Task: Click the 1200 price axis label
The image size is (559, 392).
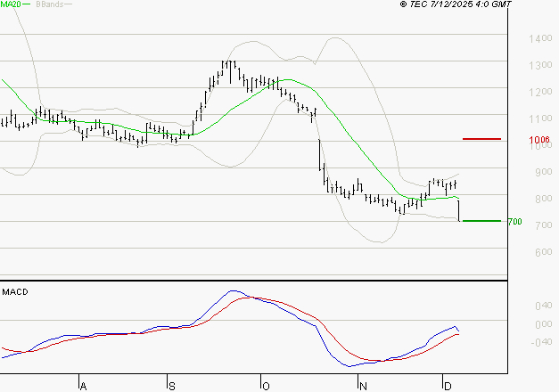Action: pyautogui.click(x=540, y=92)
